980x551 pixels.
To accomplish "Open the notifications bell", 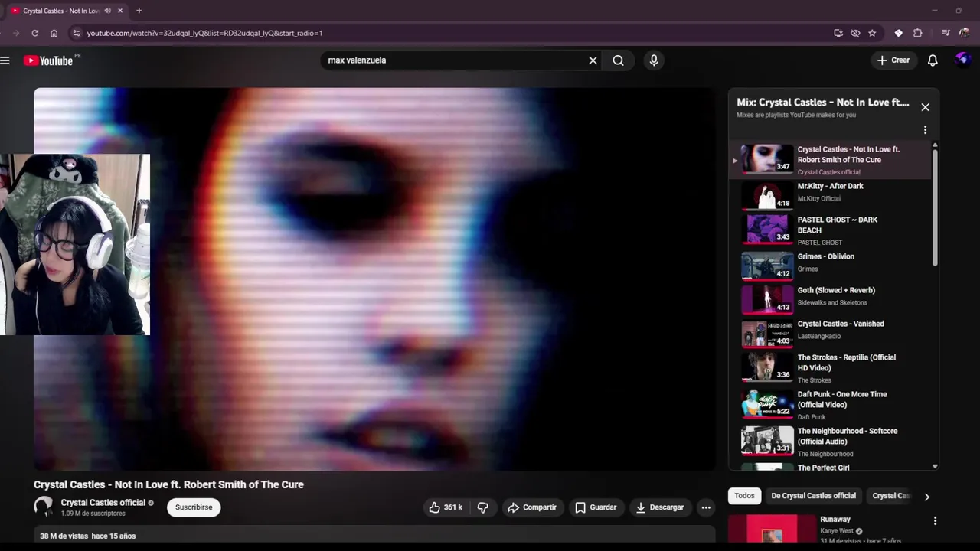I will 933,60.
